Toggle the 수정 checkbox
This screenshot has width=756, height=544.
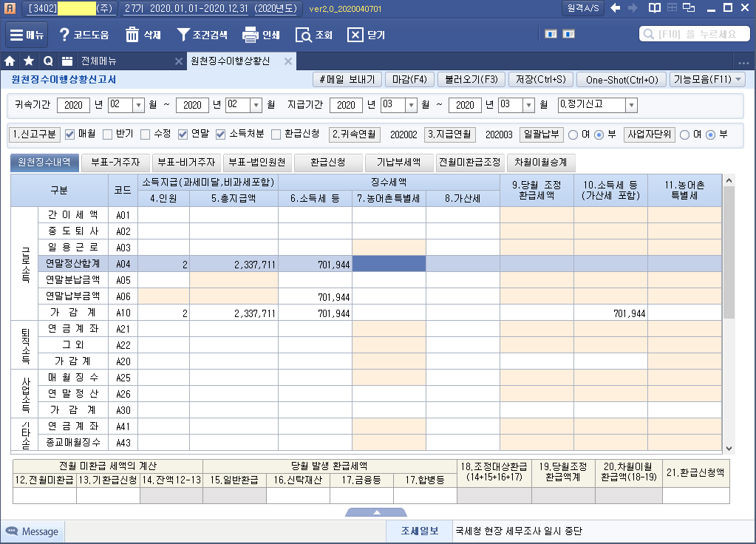click(145, 135)
